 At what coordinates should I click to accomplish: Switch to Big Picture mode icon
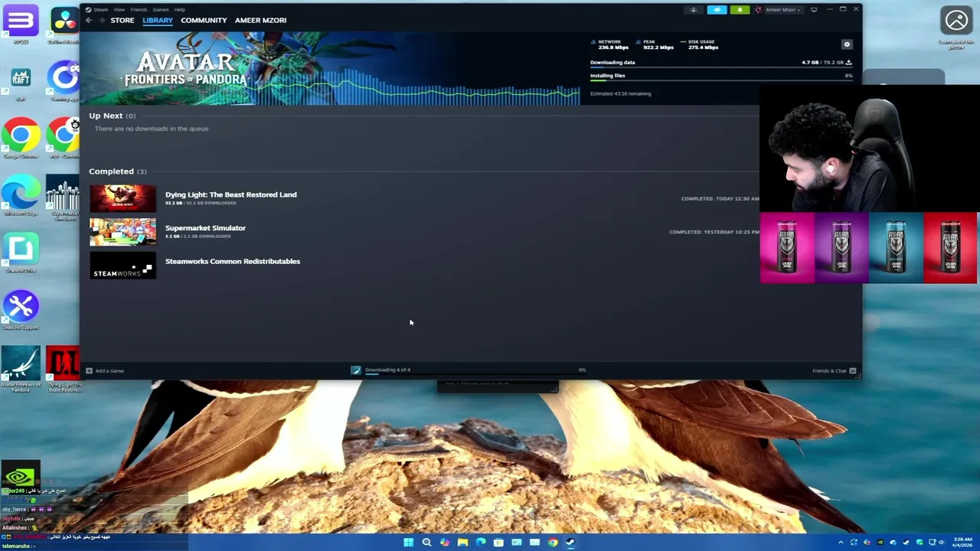814,10
